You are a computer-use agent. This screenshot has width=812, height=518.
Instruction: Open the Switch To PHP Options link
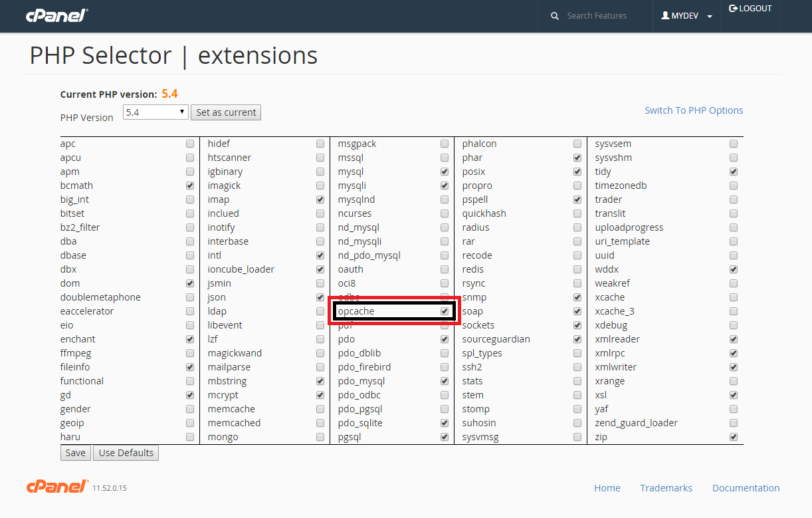pos(694,110)
